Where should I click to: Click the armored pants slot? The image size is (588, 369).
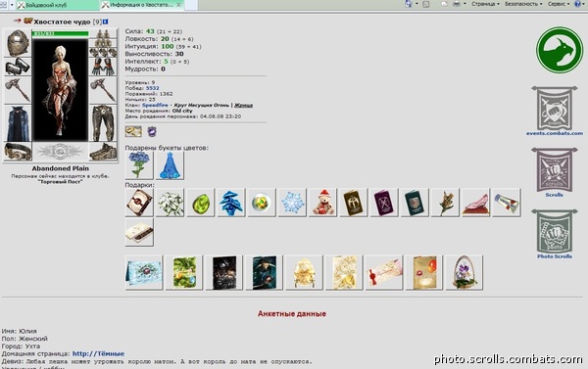click(x=103, y=123)
